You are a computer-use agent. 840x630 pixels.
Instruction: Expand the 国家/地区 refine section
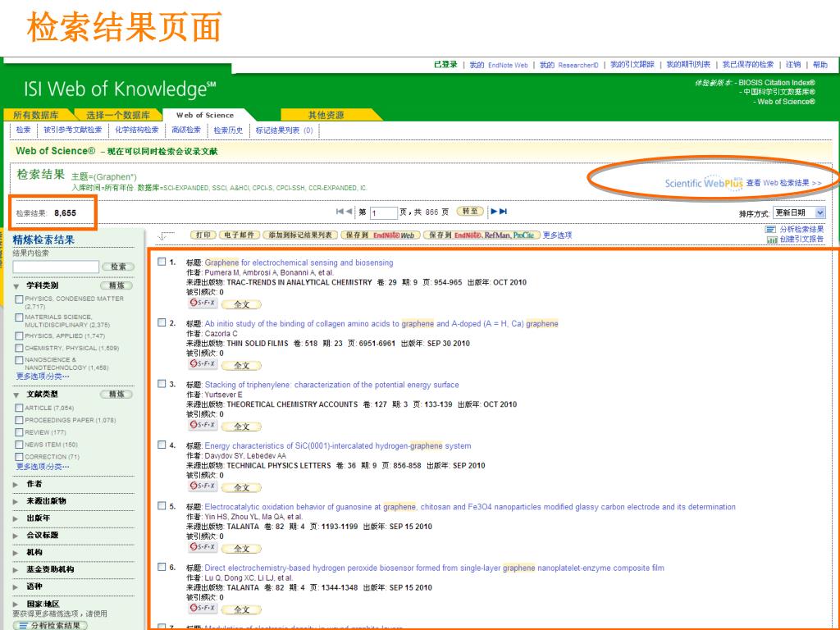coord(16,605)
